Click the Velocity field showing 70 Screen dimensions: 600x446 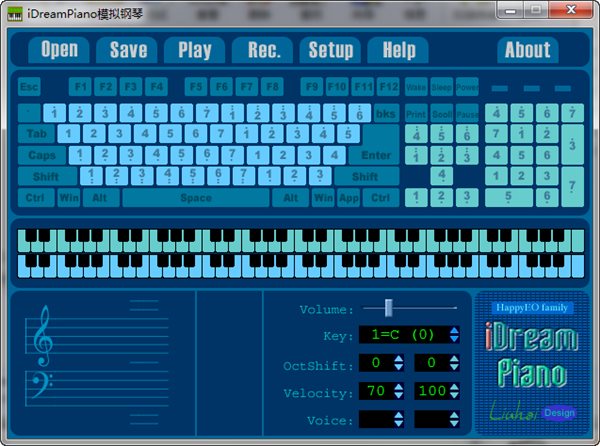(x=376, y=391)
